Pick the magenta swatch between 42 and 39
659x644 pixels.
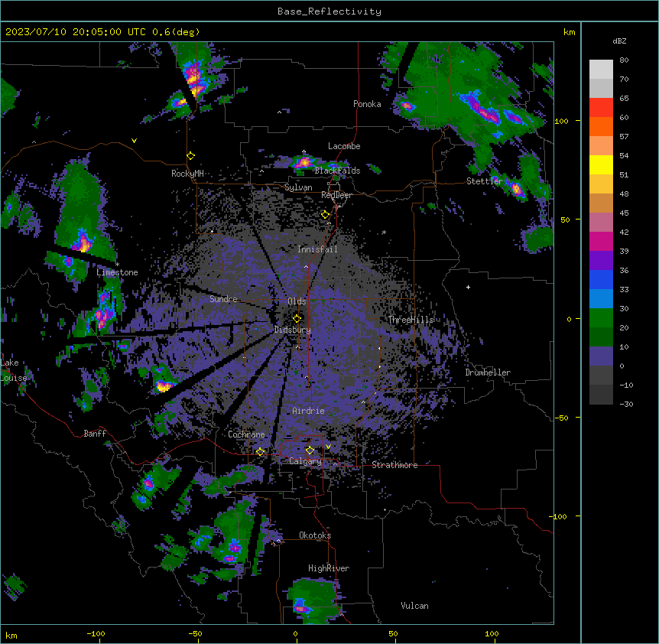601,241
